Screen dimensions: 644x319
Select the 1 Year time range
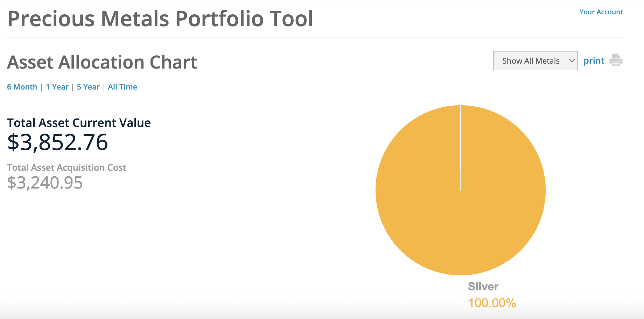click(57, 87)
